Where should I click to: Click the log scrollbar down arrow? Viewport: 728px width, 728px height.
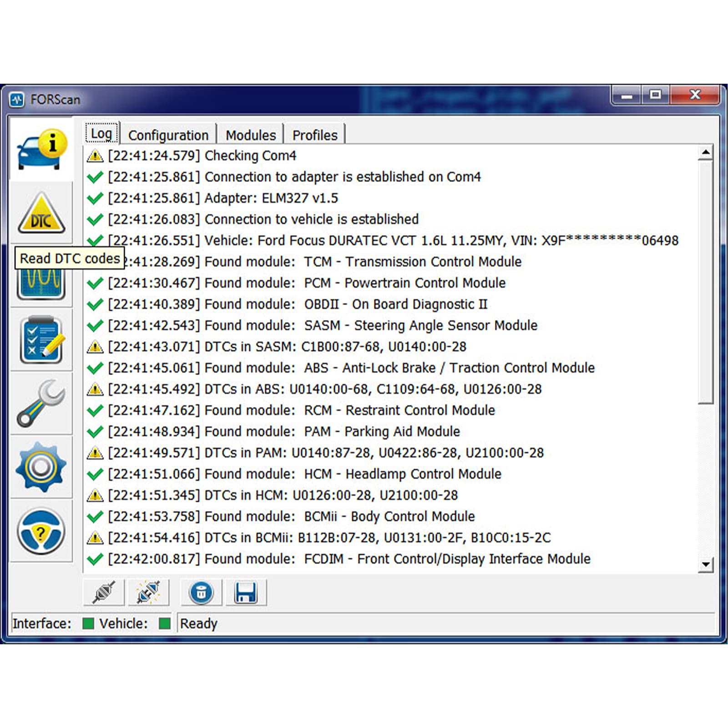[706, 565]
